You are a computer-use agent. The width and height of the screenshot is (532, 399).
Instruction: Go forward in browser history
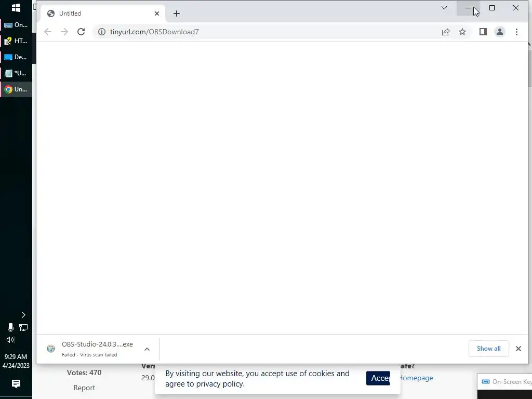[x=64, y=32]
